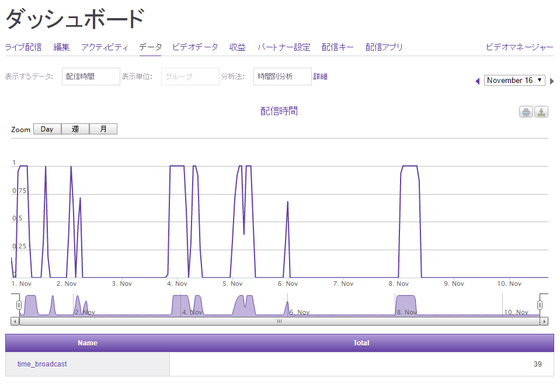Click the ダッシュボード page heading
Image resolution: width=560 pixels, height=387 pixels.
[x=75, y=19]
